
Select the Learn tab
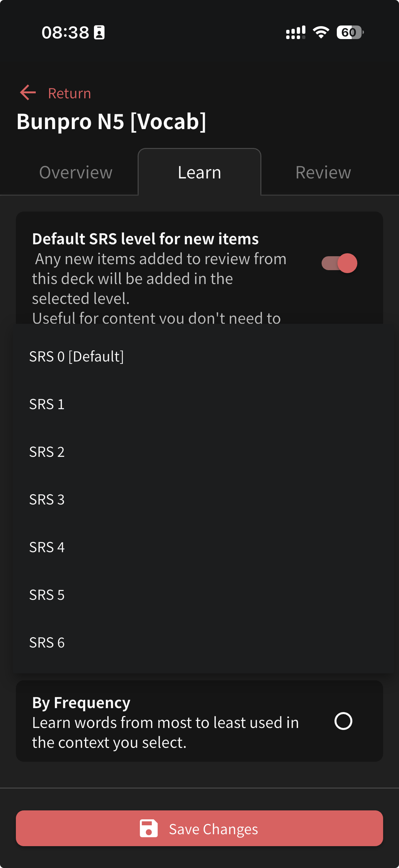[x=199, y=172]
